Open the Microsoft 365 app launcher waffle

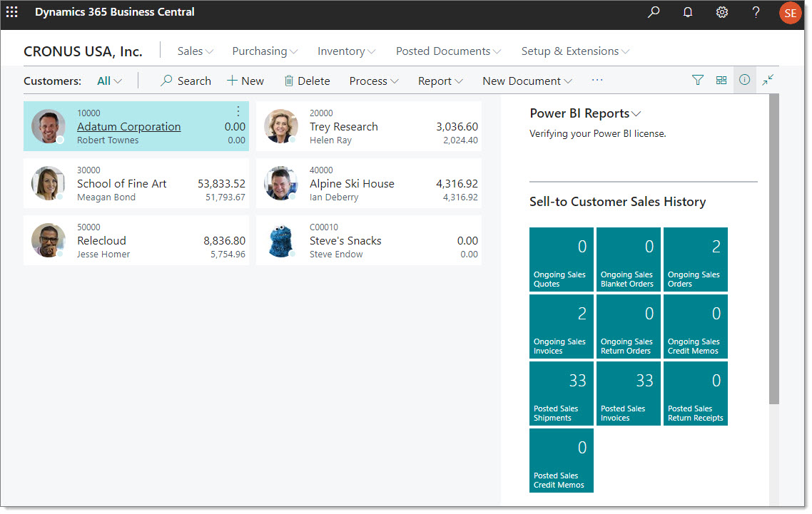click(x=11, y=12)
